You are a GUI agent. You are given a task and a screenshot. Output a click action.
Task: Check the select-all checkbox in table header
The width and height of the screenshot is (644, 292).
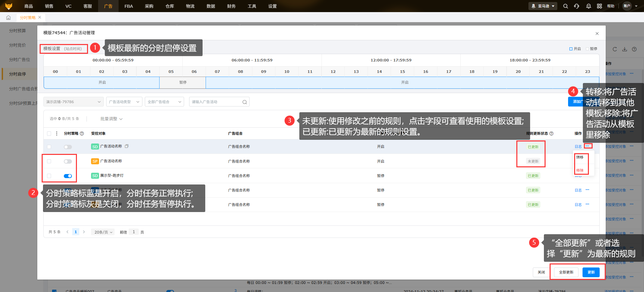pyautogui.click(x=49, y=133)
